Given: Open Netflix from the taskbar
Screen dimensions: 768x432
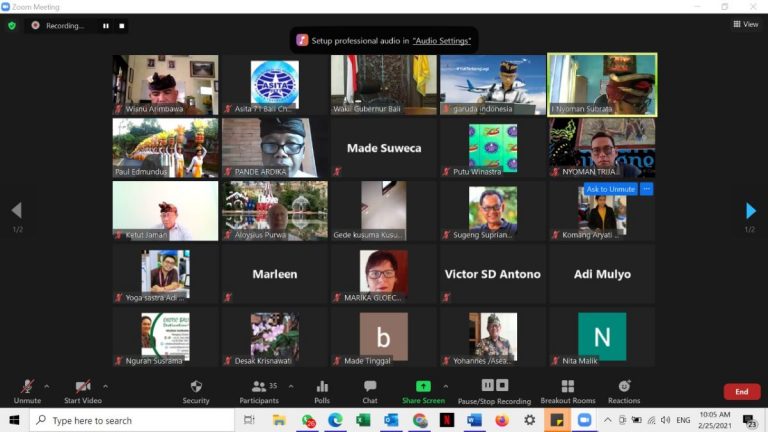Looking at the screenshot, I should click(447, 420).
